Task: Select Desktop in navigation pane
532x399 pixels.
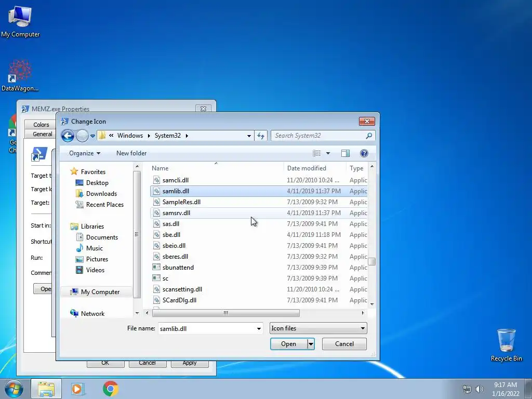Action: click(x=92, y=182)
